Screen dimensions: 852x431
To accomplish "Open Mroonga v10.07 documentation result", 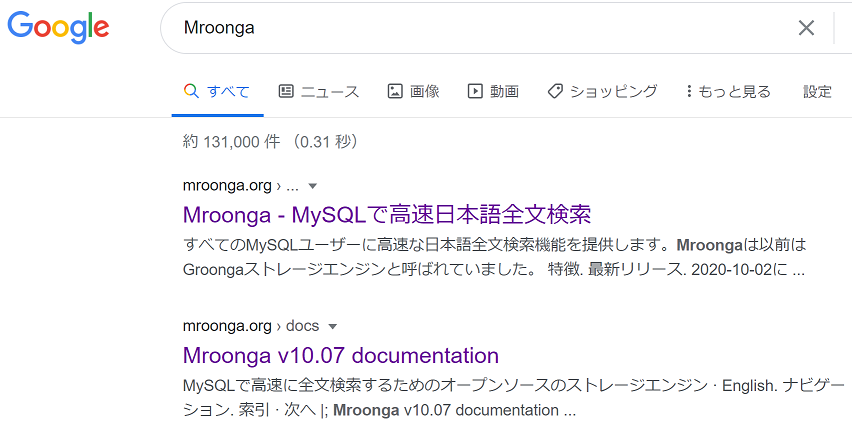I will (341, 355).
